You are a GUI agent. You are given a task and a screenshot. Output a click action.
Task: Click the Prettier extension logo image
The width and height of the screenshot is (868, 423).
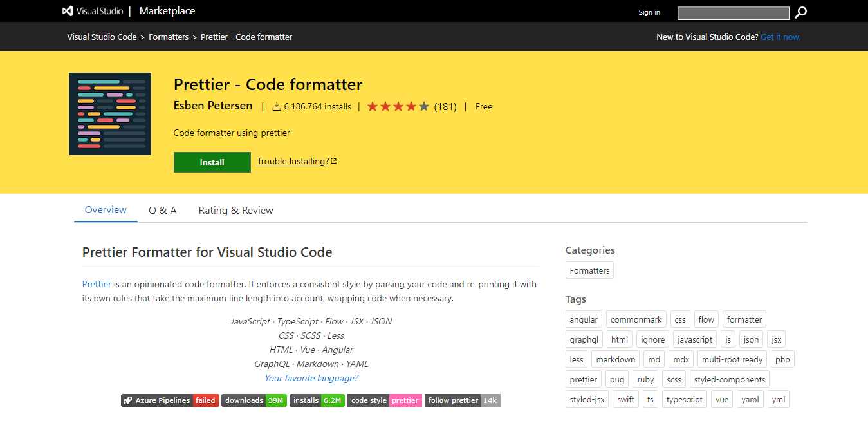(x=110, y=114)
